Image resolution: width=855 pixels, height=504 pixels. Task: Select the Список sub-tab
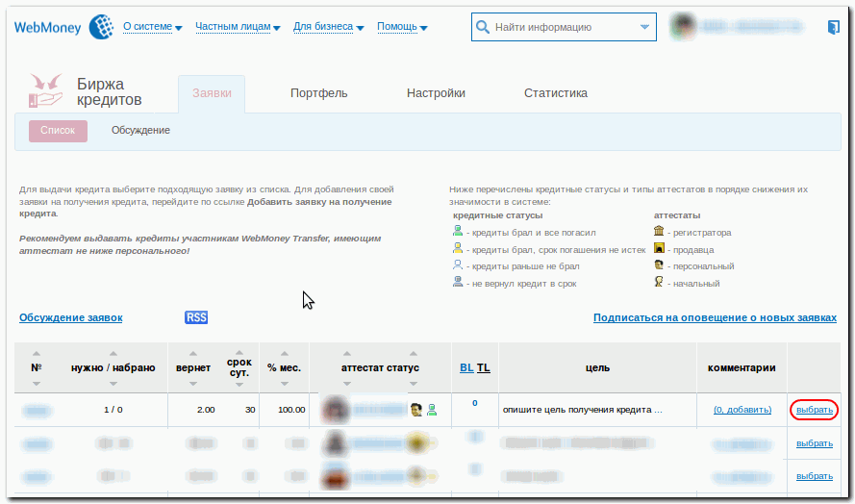coord(58,131)
